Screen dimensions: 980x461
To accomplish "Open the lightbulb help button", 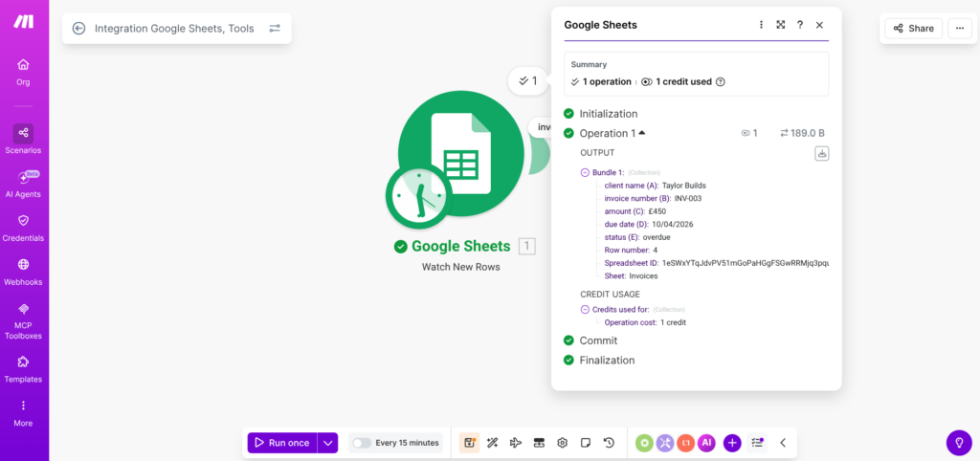I will pos(959,443).
